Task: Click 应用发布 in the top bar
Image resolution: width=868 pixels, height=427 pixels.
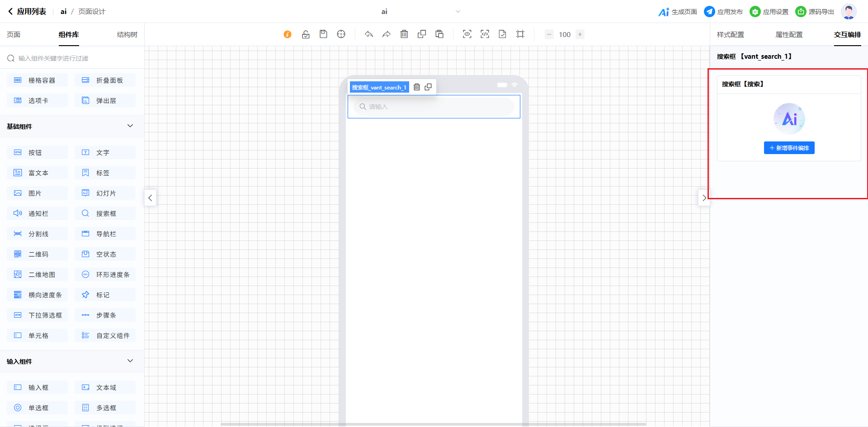Action: click(x=723, y=12)
